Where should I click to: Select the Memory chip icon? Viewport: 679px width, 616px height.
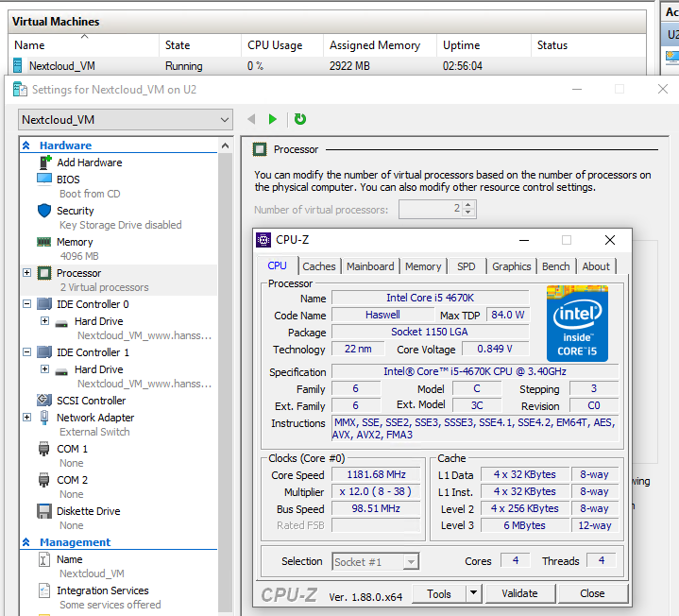[x=43, y=242]
